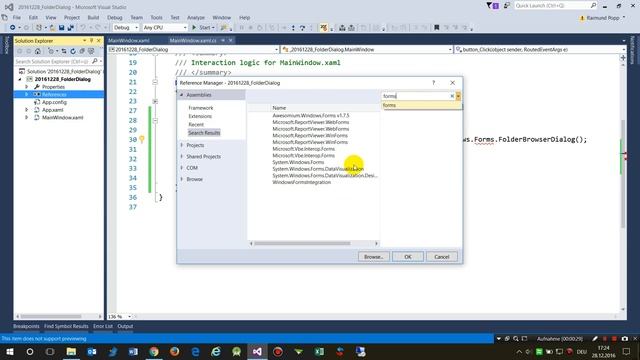Click the Quick Launch search box
The image size is (640, 360).
[555, 6]
